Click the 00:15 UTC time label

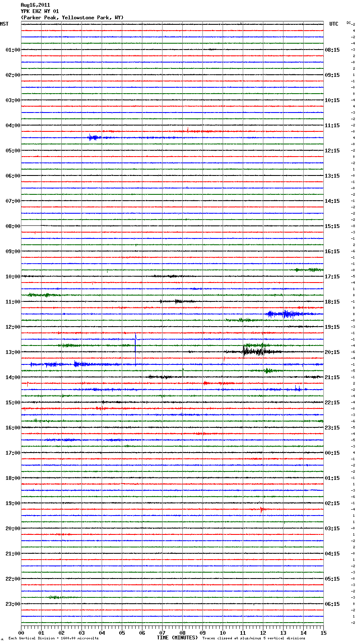click(332, 453)
